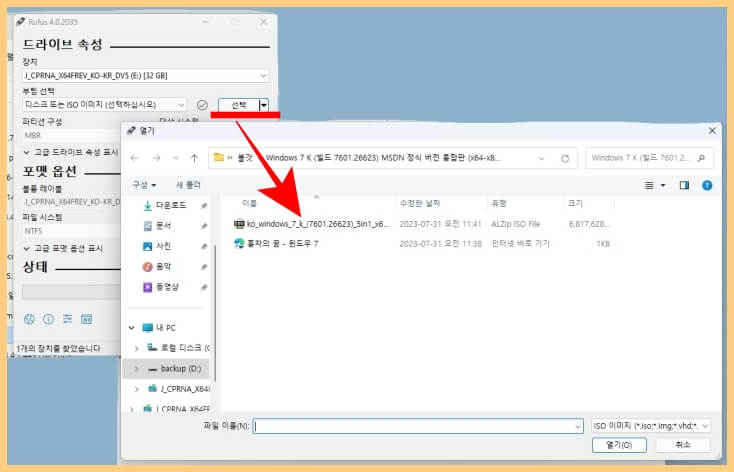Open the recent locations chevron dropdown
This screenshot has height=472, width=734.
[176, 158]
